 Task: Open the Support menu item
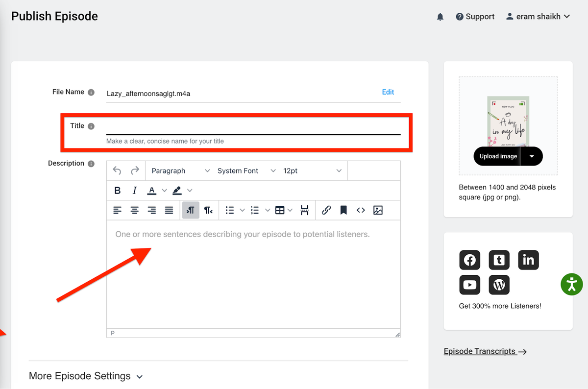[475, 17]
